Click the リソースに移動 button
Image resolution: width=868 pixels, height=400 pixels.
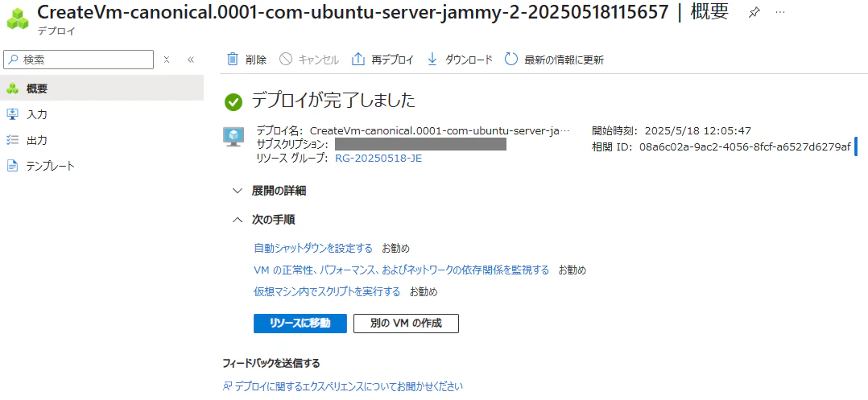(x=300, y=324)
